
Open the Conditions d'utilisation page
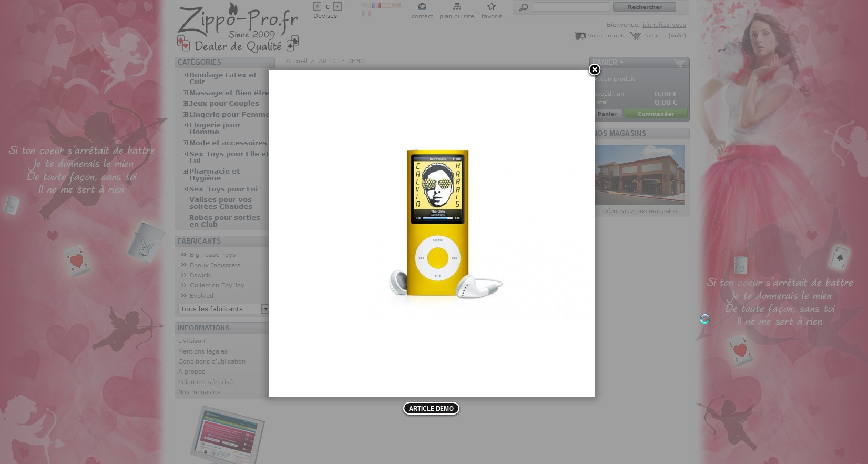point(212,361)
